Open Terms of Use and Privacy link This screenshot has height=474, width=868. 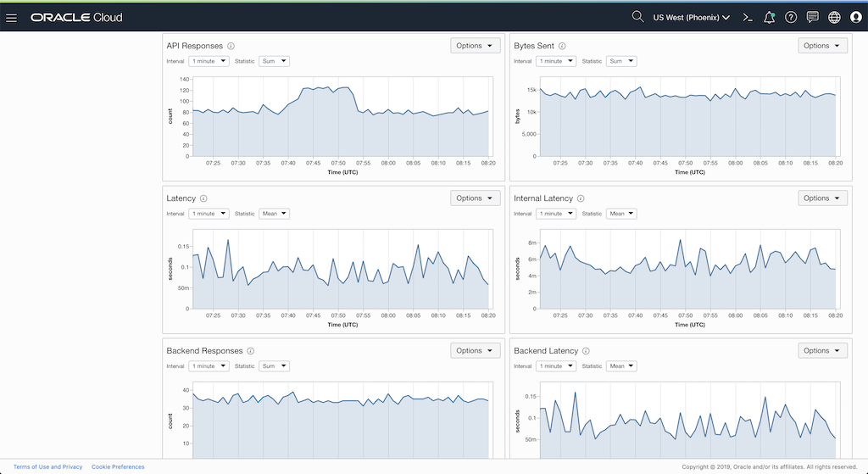point(47,467)
